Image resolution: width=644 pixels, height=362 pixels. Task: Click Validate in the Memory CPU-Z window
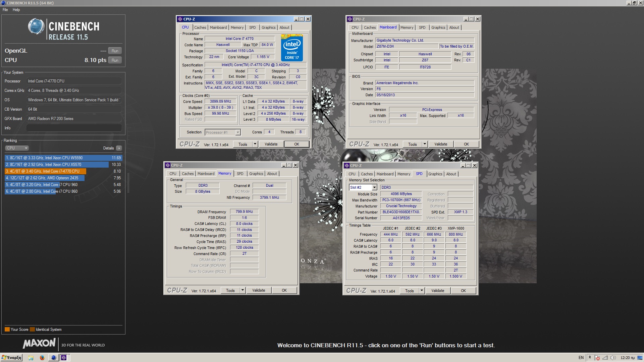pyautogui.click(x=259, y=290)
